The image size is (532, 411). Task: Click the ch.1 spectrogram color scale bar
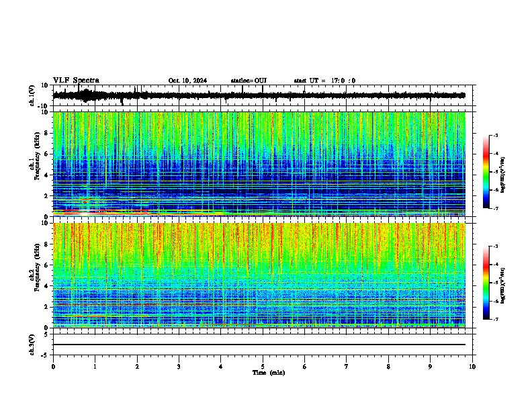486,172
